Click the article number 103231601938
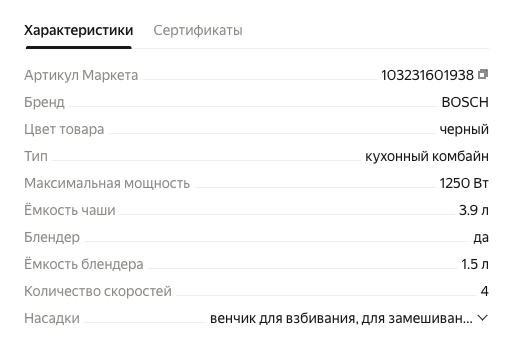This screenshot has width=513, height=362. pyautogui.click(x=427, y=75)
